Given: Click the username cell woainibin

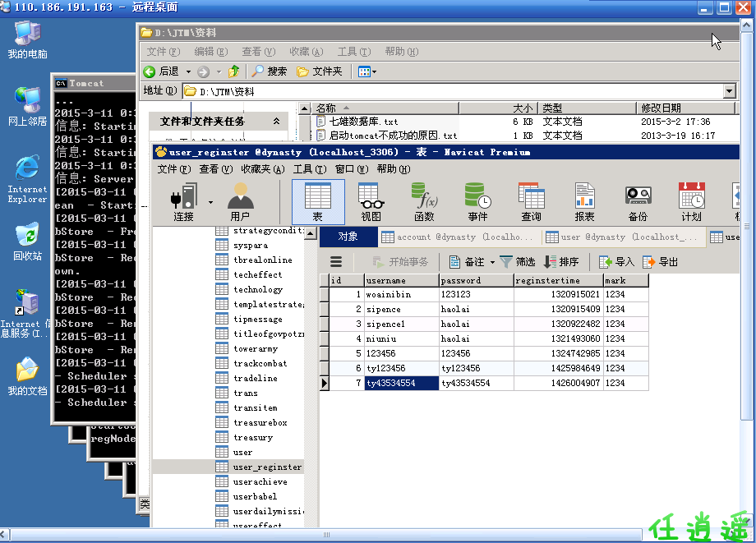Looking at the screenshot, I should point(389,294).
